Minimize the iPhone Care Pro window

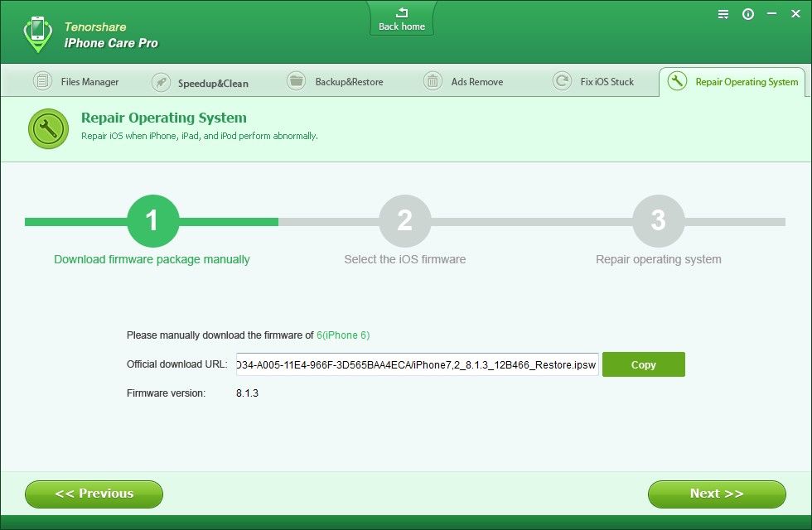click(771, 14)
